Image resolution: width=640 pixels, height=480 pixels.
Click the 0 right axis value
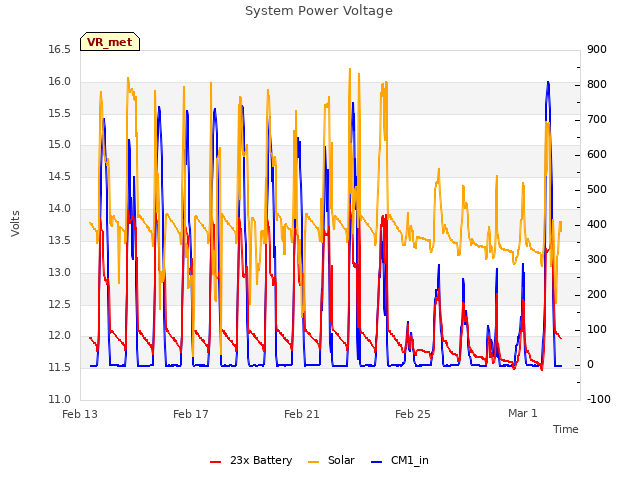click(x=590, y=365)
